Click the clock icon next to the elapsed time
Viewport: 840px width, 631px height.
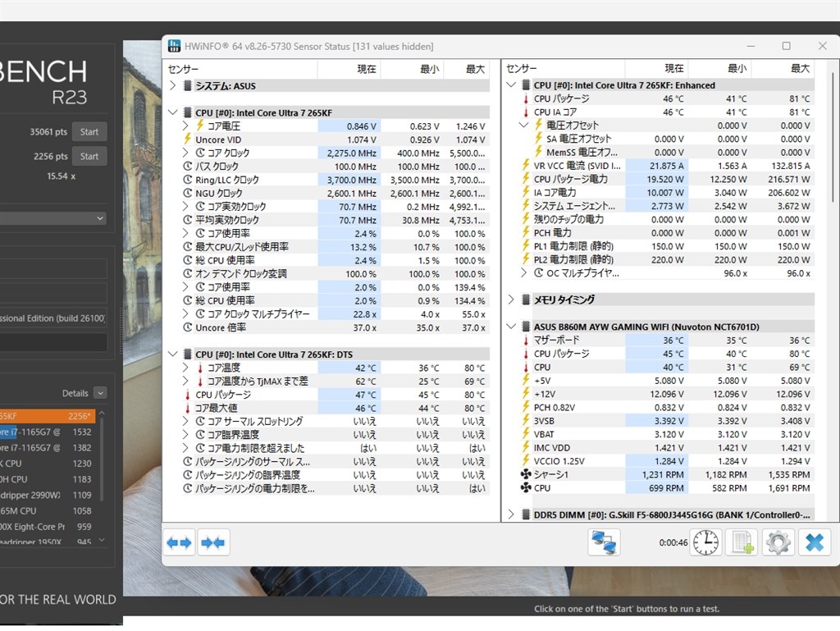click(705, 542)
